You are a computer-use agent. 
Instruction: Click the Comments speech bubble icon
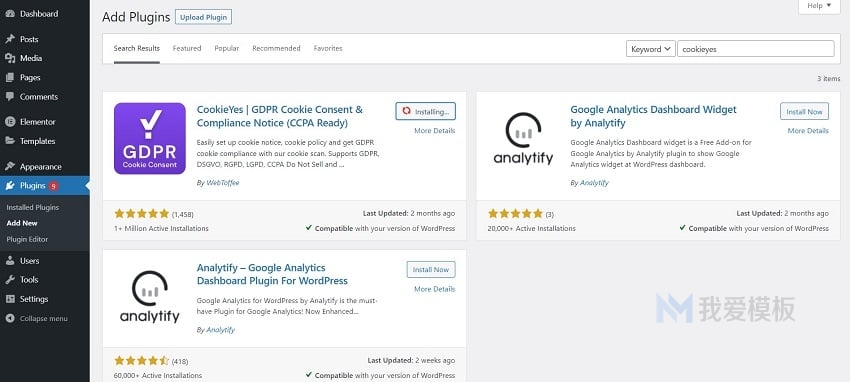tap(10, 96)
